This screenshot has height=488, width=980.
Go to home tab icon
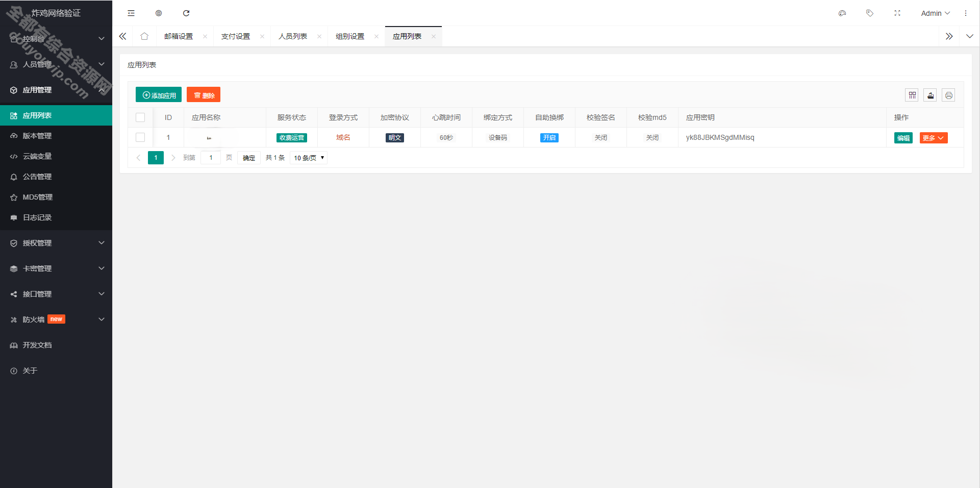(x=144, y=36)
